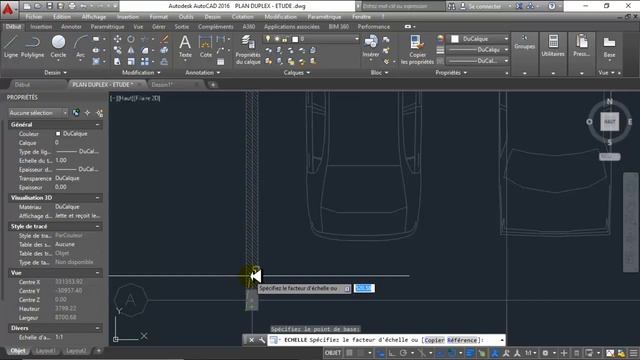Switch to the Layout1 tab
640x360 pixels.
coord(45,351)
